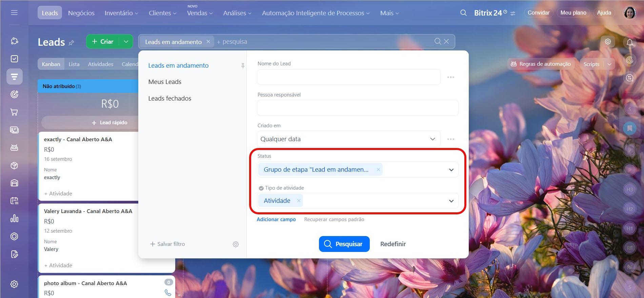
Task: Clear the Leads em andamento filter chip
Action: click(x=208, y=41)
